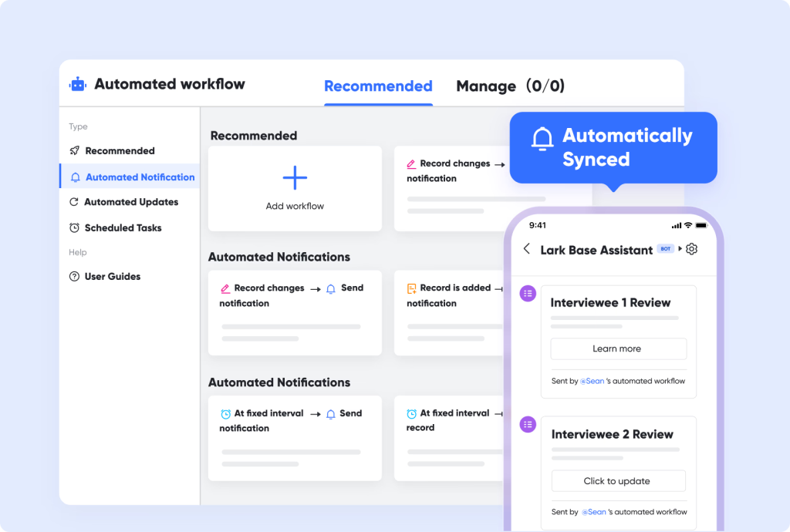Select Automated Notification in the sidebar
The height and width of the screenshot is (532, 790).
point(130,177)
